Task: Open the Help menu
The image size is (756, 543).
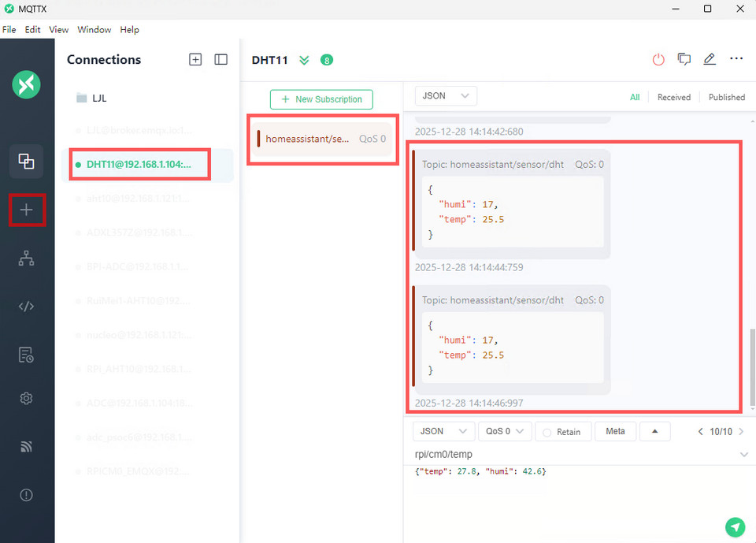Action: coord(130,29)
